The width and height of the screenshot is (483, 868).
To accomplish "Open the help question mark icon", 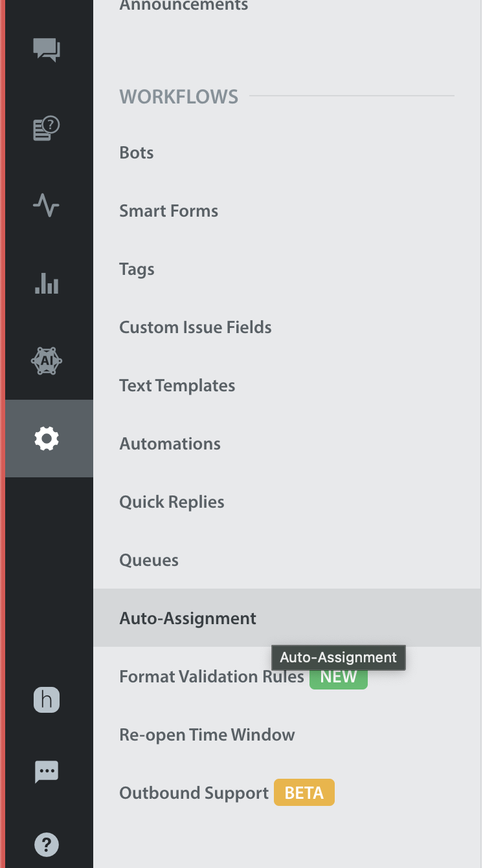I will 47,843.
